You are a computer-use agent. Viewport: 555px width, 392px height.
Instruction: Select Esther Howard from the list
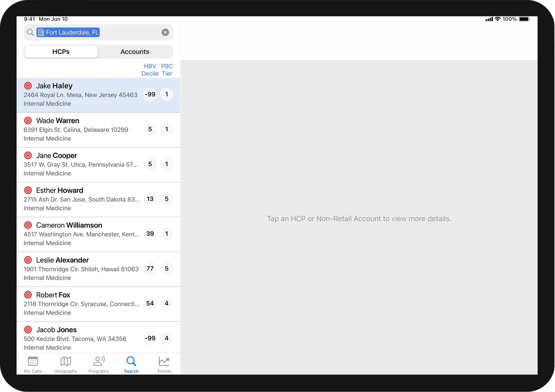pos(98,200)
